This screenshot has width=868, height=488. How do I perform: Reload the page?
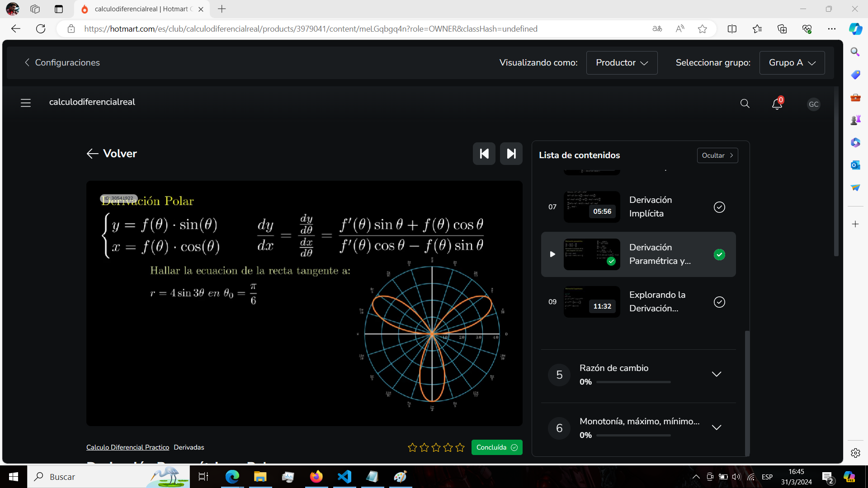pos(41,29)
